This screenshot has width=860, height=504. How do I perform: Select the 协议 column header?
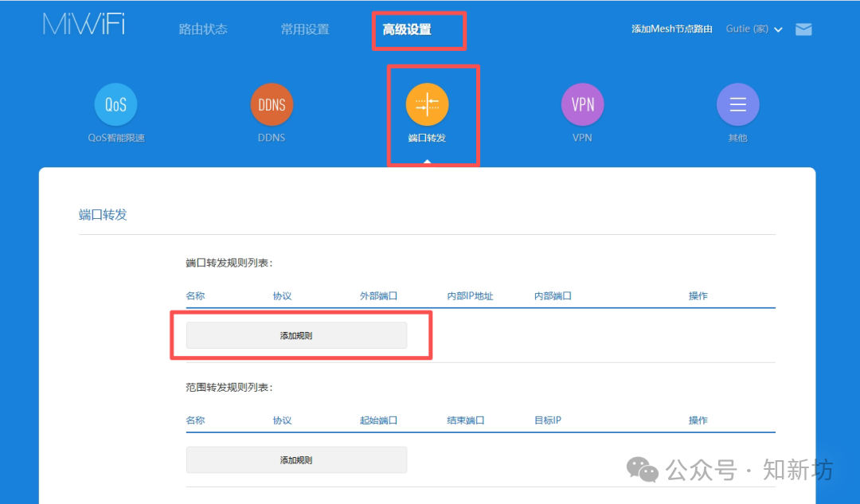(280, 295)
